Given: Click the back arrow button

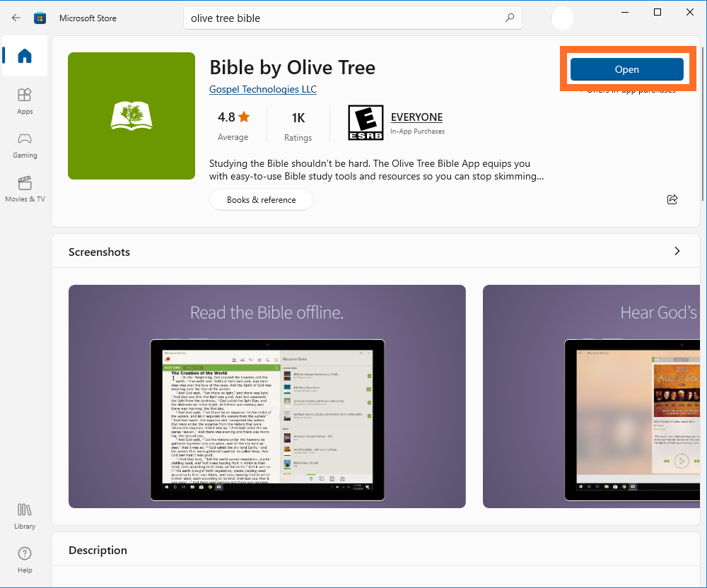Looking at the screenshot, I should pos(16,18).
